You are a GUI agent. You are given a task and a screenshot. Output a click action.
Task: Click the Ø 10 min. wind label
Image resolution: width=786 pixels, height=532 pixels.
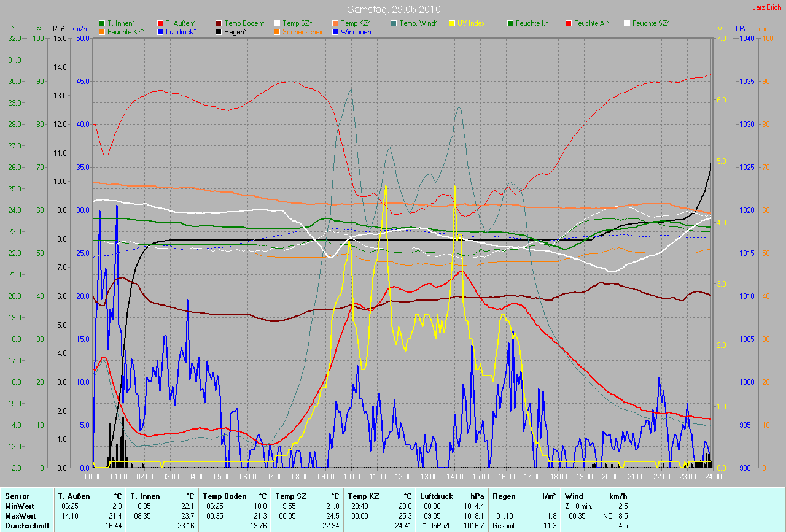coord(579,506)
